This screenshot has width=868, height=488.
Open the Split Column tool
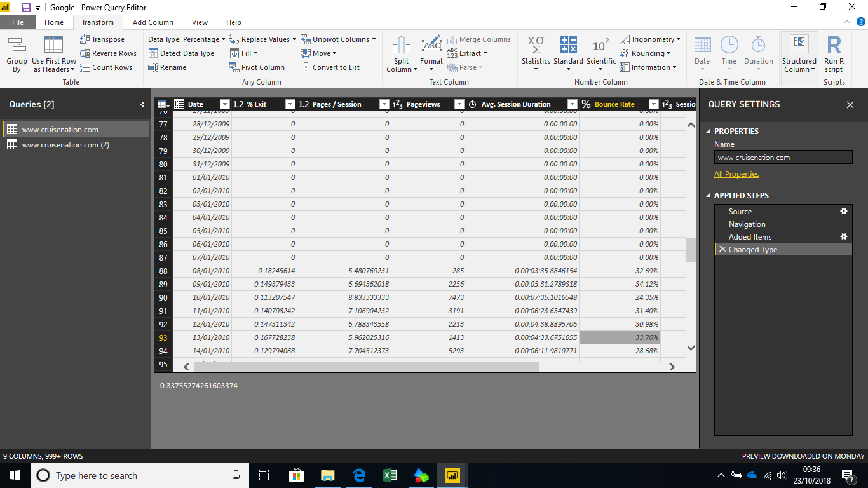point(401,54)
